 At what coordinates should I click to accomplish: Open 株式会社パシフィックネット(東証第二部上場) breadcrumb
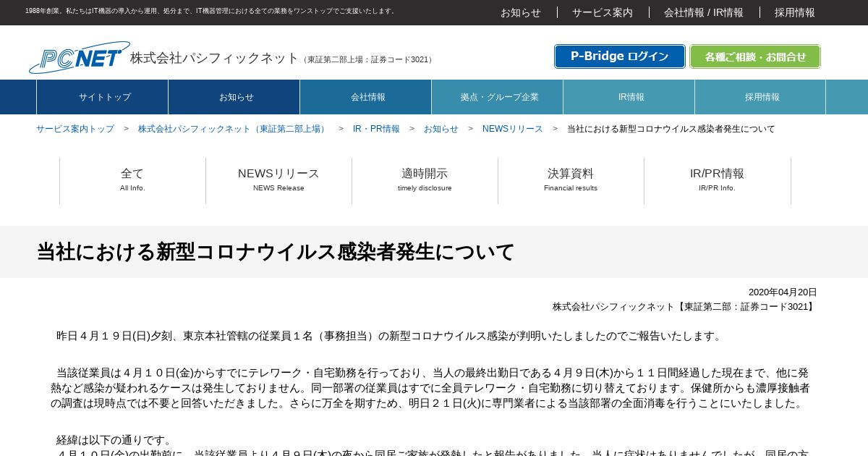coord(234,129)
